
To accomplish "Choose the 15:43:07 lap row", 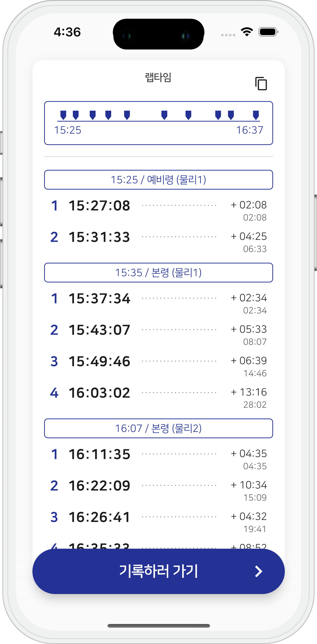I will (x=99, y=330).
